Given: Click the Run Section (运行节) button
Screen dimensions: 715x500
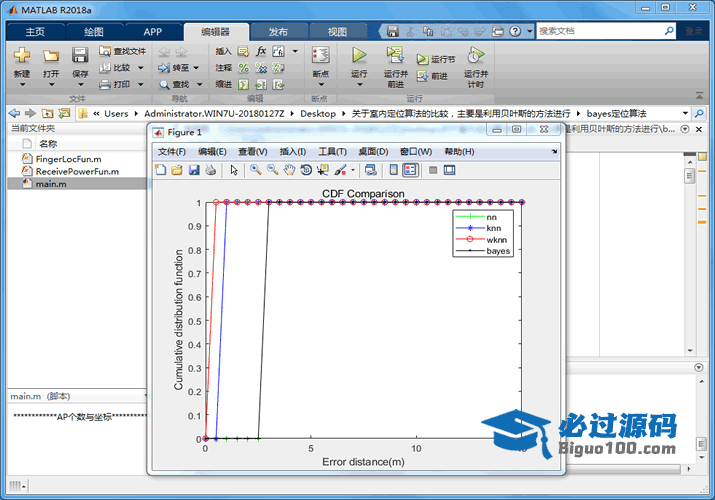Looking at the screenshot, I should pyautogui.click(x=436, y=59).
